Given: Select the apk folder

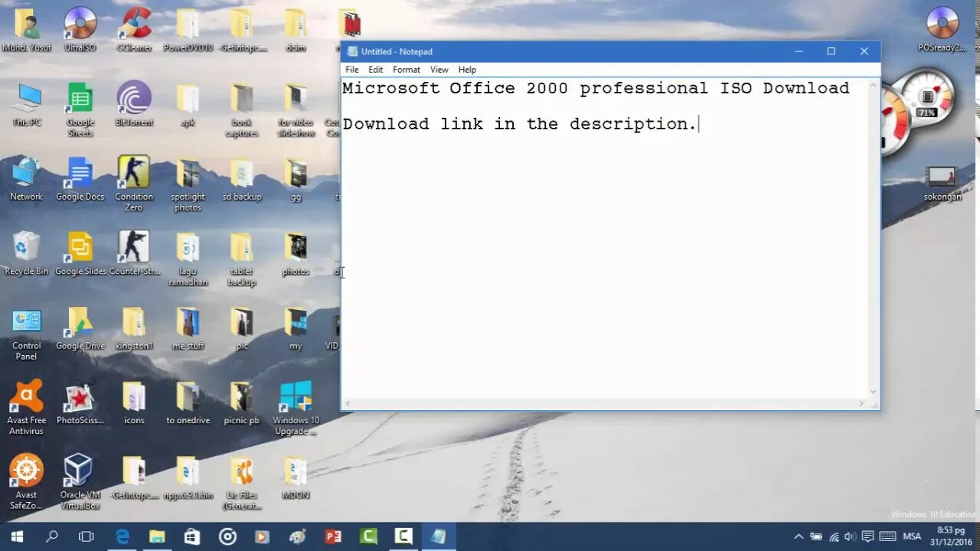Looking at the screenshot, I should click(x=188, y=104).
